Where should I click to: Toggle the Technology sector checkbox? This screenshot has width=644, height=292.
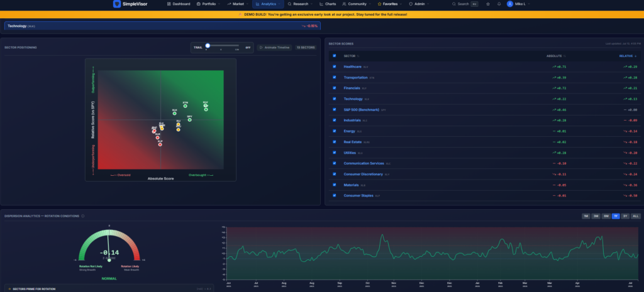335,99
